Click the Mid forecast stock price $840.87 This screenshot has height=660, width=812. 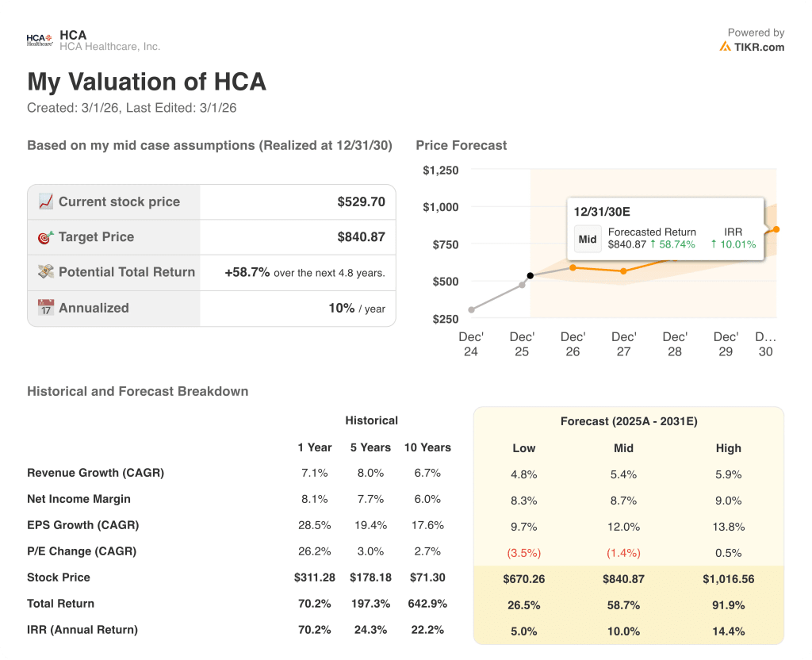[624, 579]
